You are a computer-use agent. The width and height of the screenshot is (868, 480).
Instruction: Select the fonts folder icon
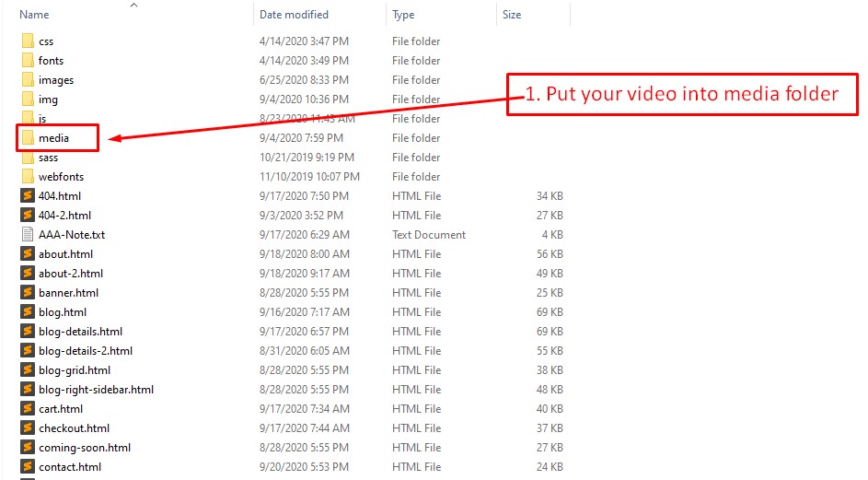(28, 61)
